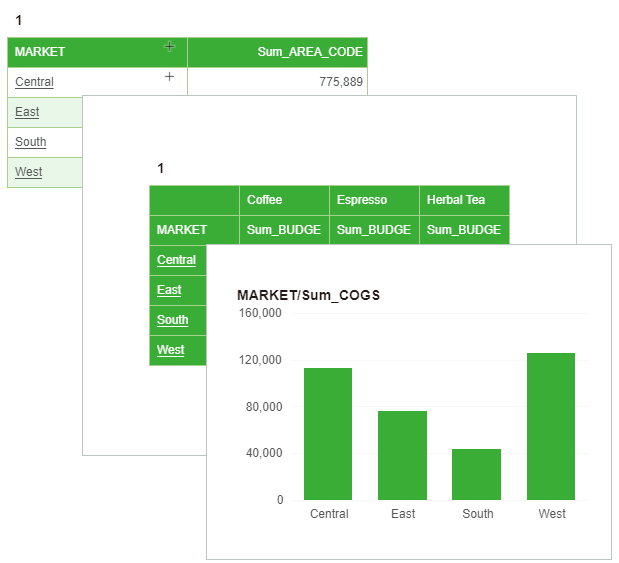The height and width of the screenshot is (563, 619).
Task: Click the 775,889 value cell
Action: (x=340, y=82)
